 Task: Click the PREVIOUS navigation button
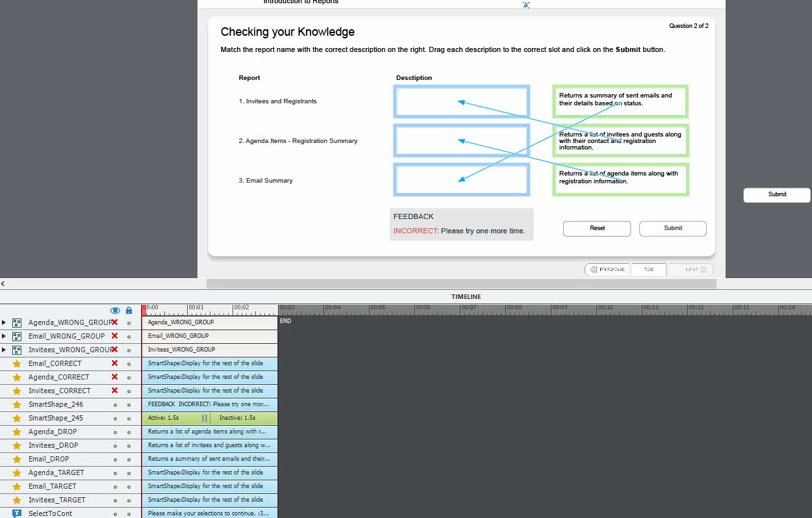tap(607, 269)
